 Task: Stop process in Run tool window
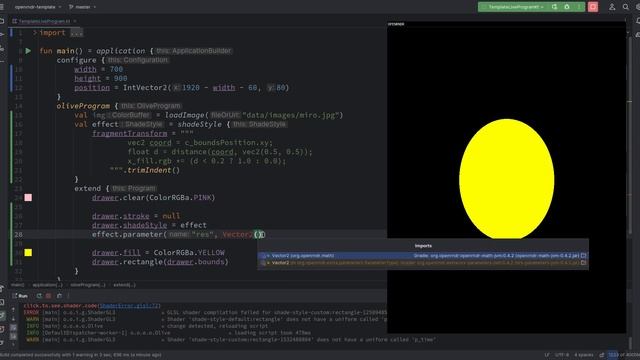coord(49,296)
